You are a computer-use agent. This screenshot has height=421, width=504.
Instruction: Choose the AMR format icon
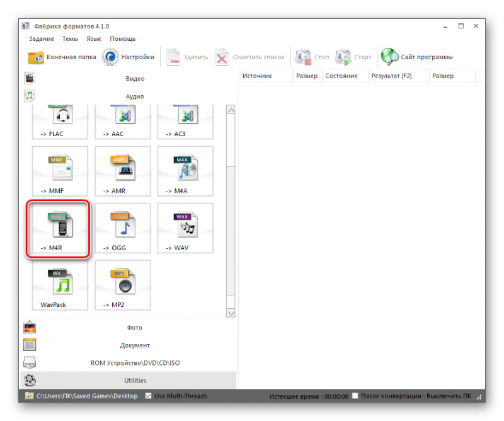123,171
